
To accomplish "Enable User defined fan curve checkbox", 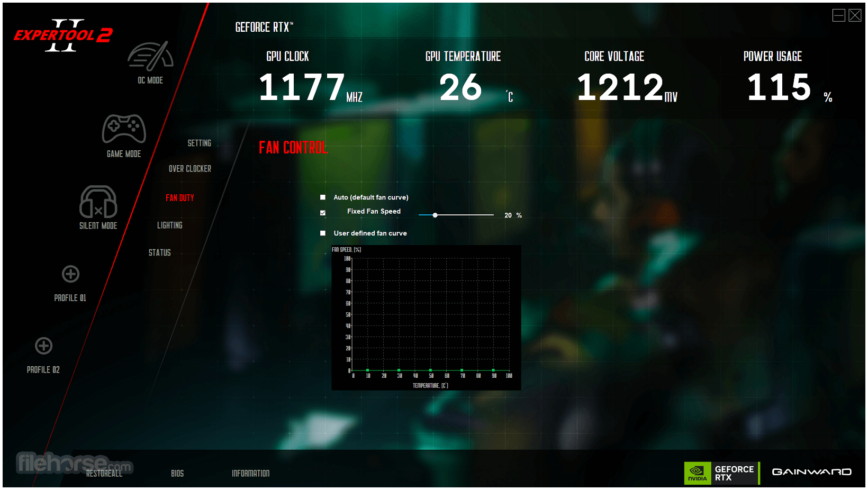I will click(x=323, y=233).
